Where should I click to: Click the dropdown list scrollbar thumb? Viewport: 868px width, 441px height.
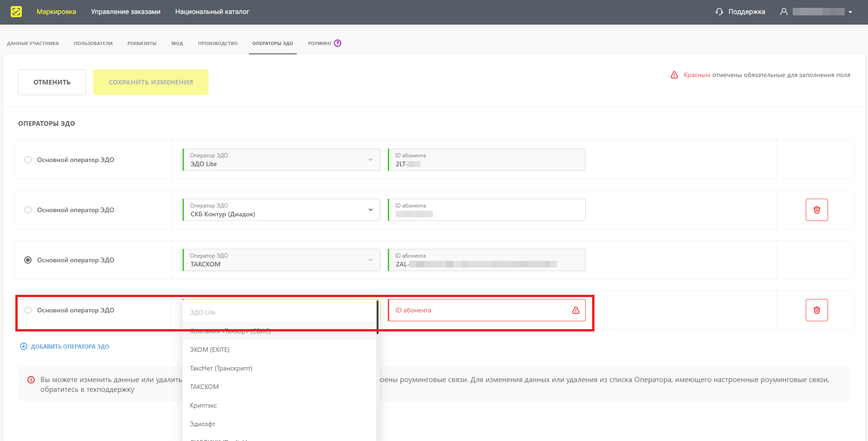point(378,317)
